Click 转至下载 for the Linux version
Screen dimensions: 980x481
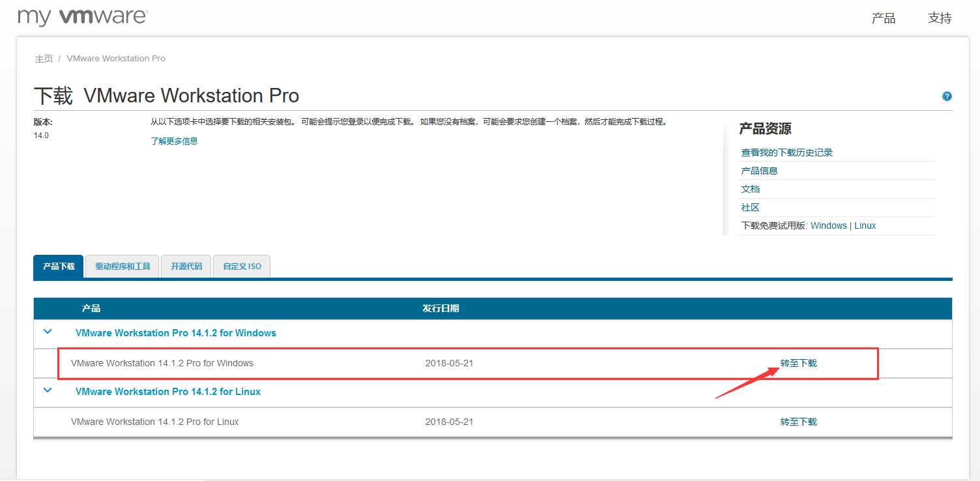(798, 422)
